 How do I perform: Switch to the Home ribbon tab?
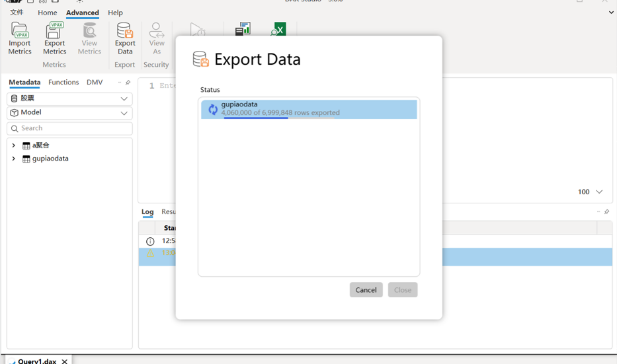pos(47,13)
